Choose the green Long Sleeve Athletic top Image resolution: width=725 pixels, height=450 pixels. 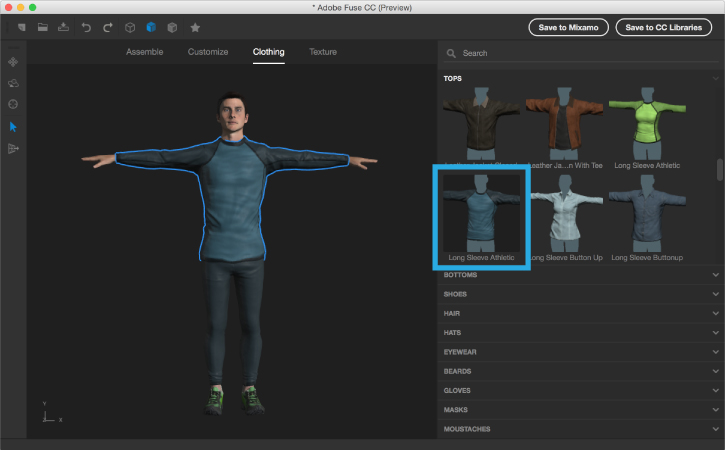tap(647, 123)
